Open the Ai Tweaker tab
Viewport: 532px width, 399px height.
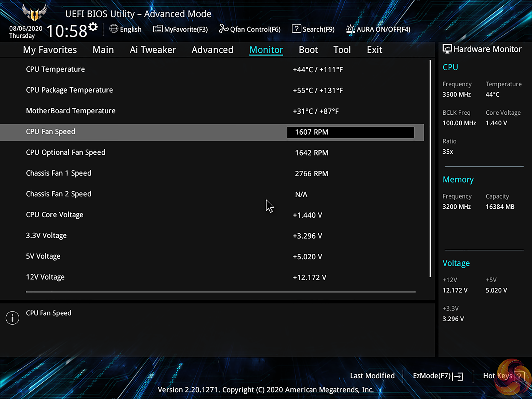(x=153, y=50)
